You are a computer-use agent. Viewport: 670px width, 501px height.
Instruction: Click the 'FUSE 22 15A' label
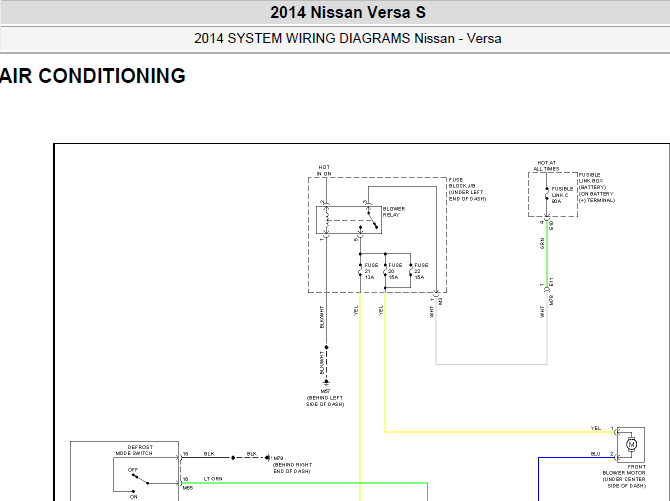[x=421, y=271]
